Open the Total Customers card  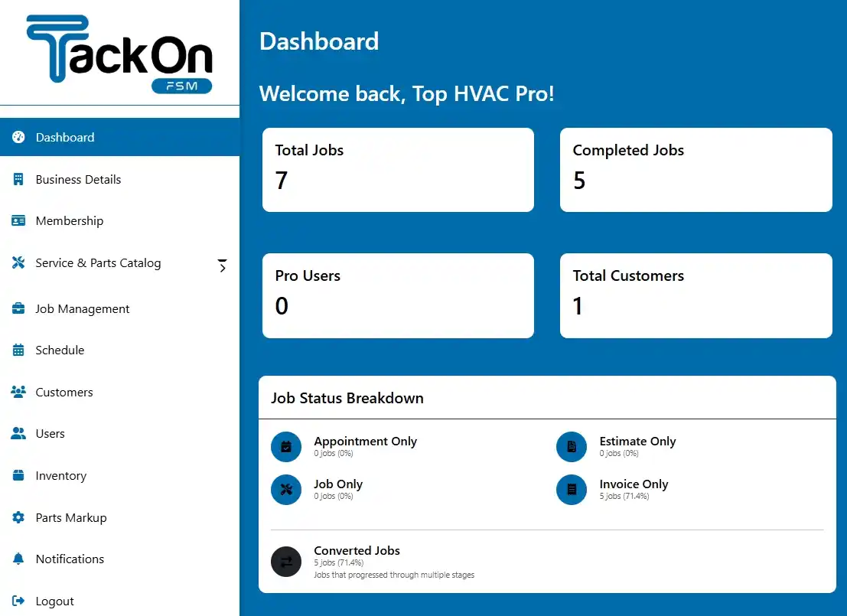(696, 295)
